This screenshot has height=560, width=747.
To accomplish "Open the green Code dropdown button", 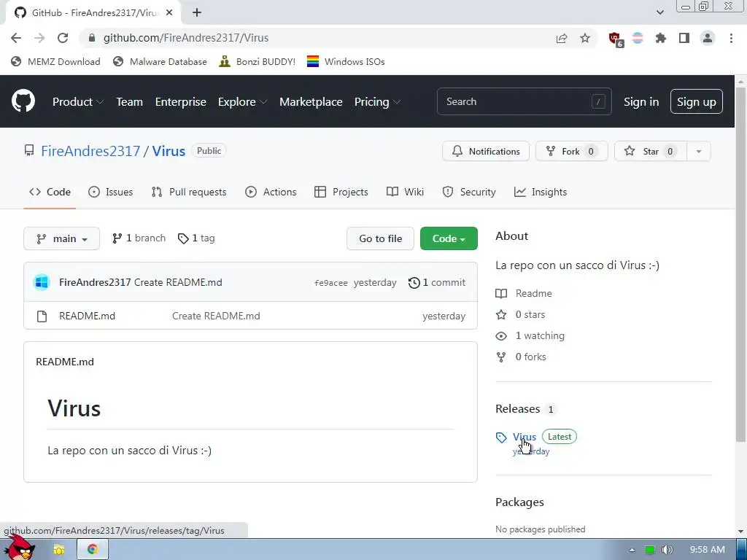I will coord(449,238).
